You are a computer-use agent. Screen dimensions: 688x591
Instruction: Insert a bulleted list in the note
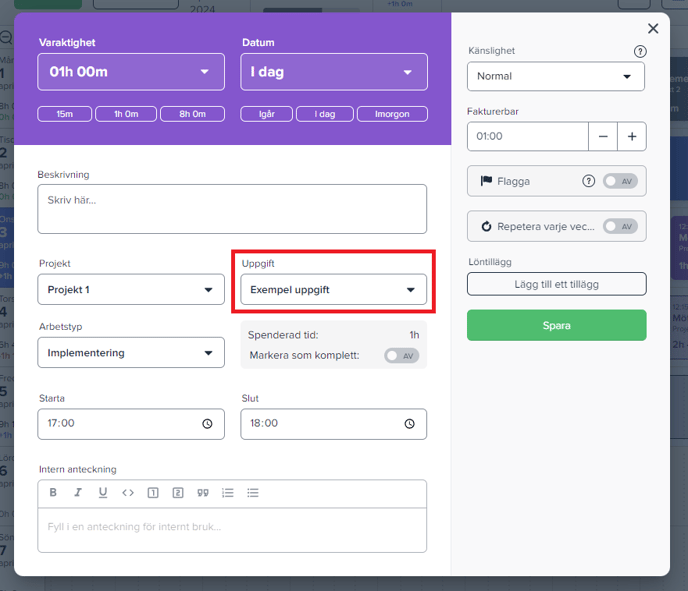pyautogui.click(x=253, y=493)
